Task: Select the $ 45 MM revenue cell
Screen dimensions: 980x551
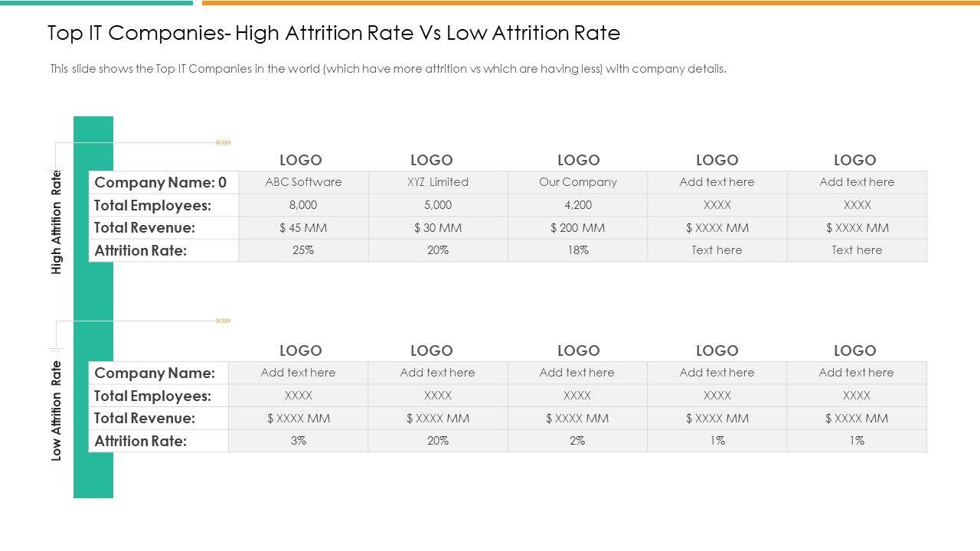Action: pyautogui.click(x=303, y=227)
